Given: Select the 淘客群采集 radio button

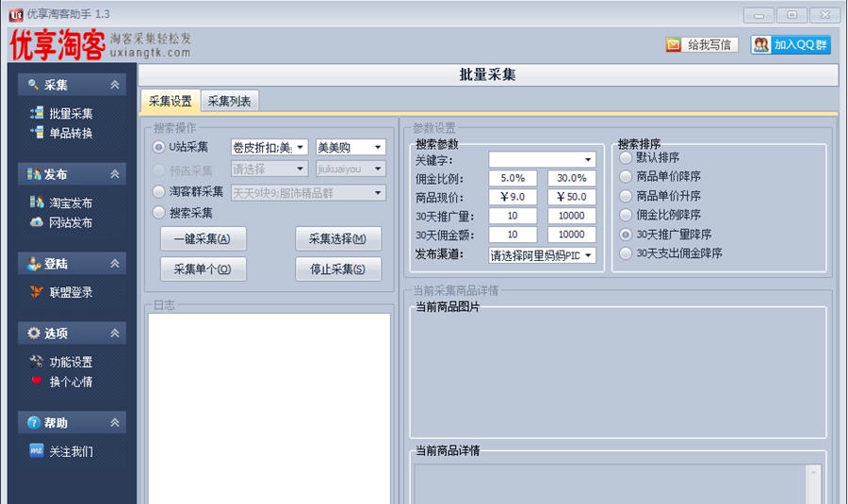Looking at the screenshot, I should tap(158, 191).
